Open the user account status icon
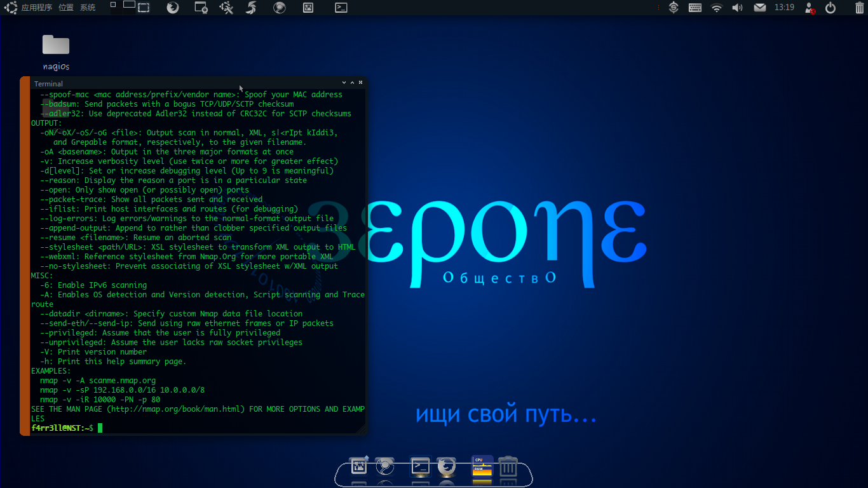868x488 pixels. tap(810, 8)
